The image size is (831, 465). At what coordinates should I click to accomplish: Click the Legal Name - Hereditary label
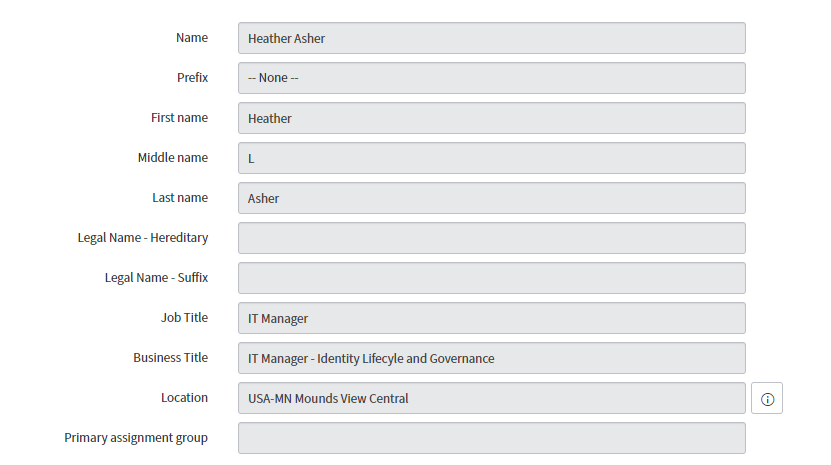(143, 238)
